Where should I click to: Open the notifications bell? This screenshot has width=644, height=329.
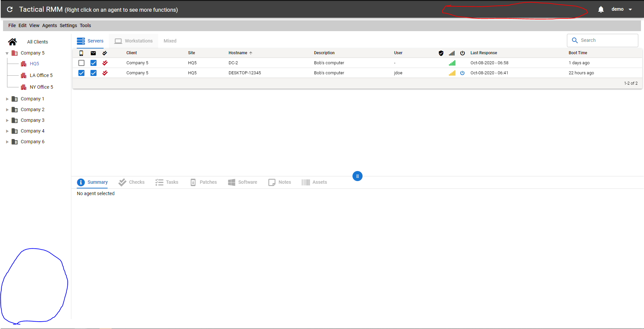[601, 9]
